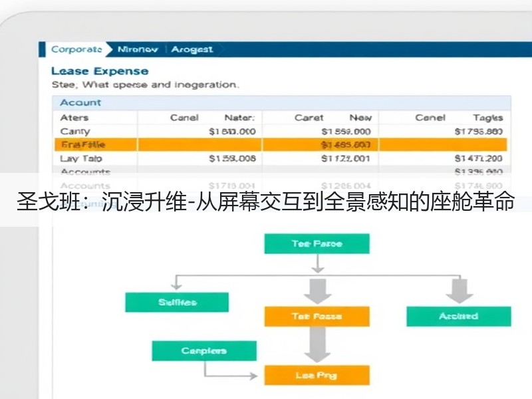The width and height of the screenshot is (532, 399).
Task: Click the Nater: column header
Action: pyautogui.click(x=239, y=118)
